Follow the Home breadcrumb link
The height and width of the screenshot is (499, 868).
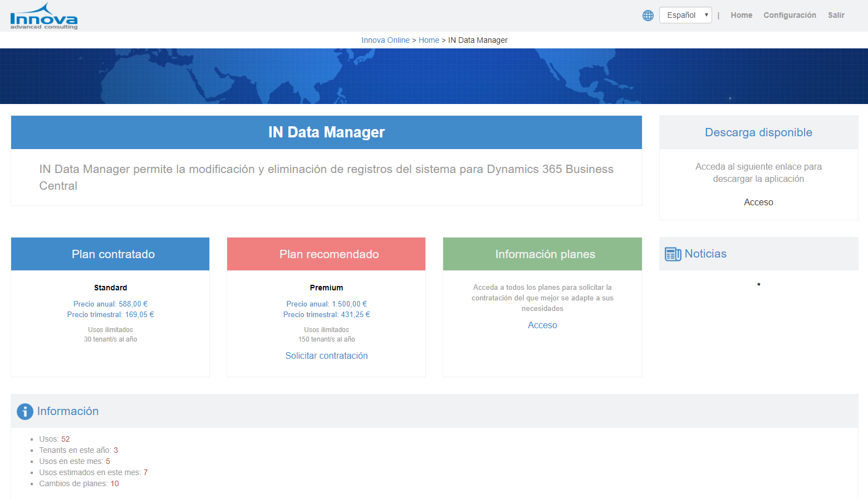tap(429, 40)
